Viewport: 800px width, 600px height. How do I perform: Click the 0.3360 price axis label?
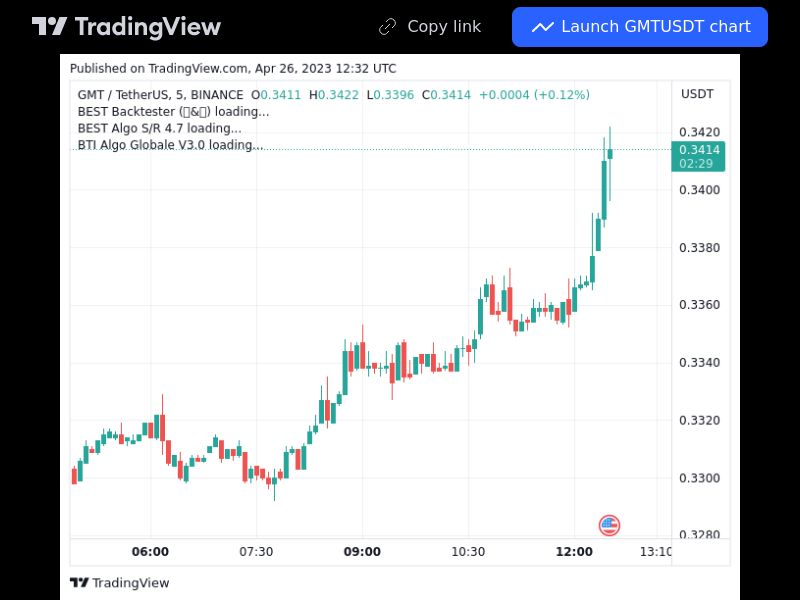point(699,305)
